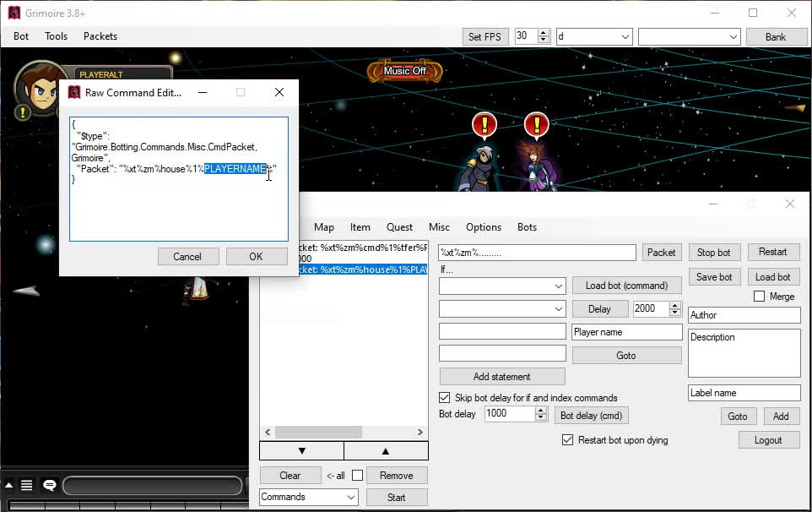Toggle Skip bot delay for if and index commands
The image size is (812, 512).
444,397
